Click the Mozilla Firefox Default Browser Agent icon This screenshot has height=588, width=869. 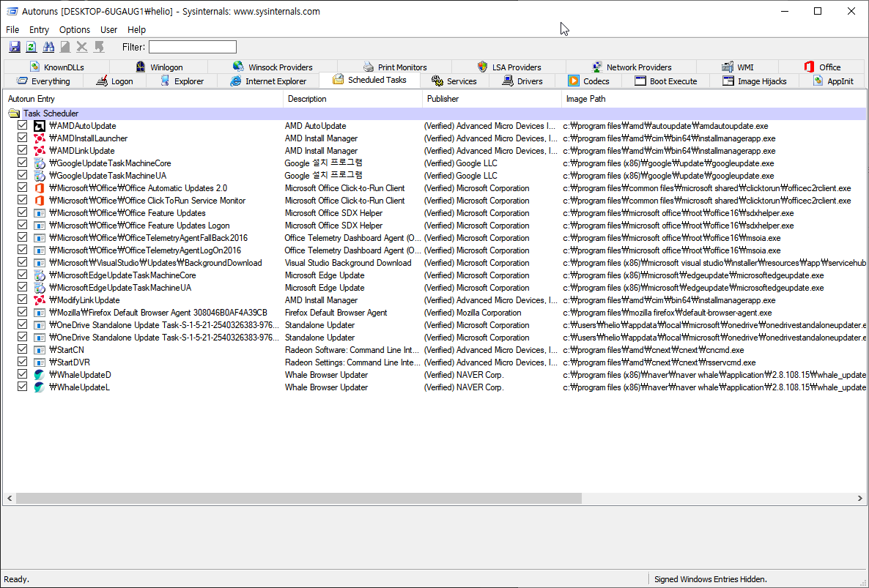click(x=40, y=313)
